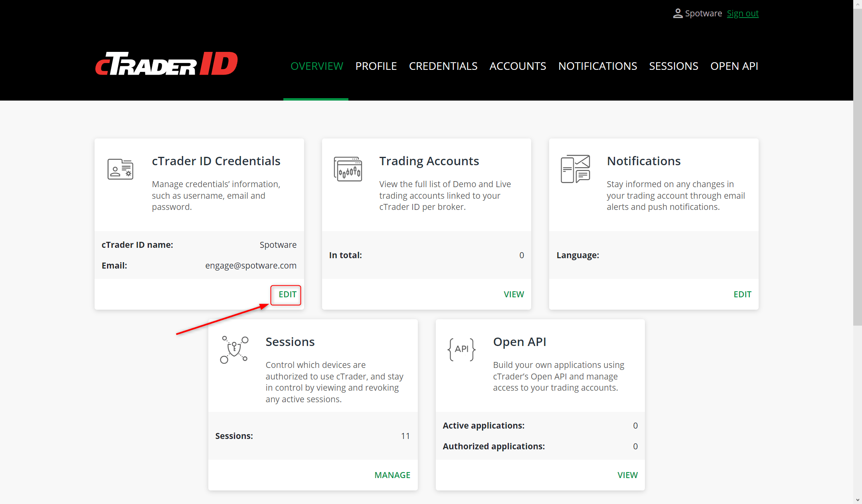Click the Spotware username at top
The height and width of the screenshot is (504, 862).
tap(704, 14)
